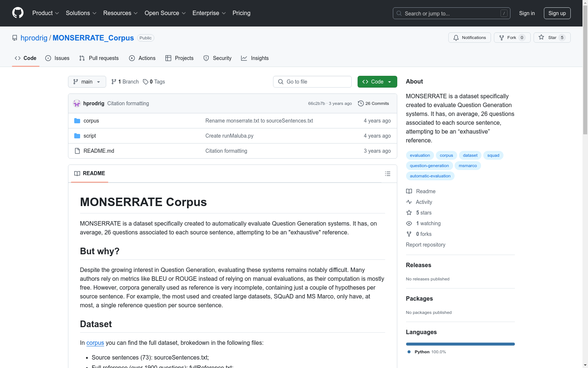Open the Python 100.0% language link

427,352
